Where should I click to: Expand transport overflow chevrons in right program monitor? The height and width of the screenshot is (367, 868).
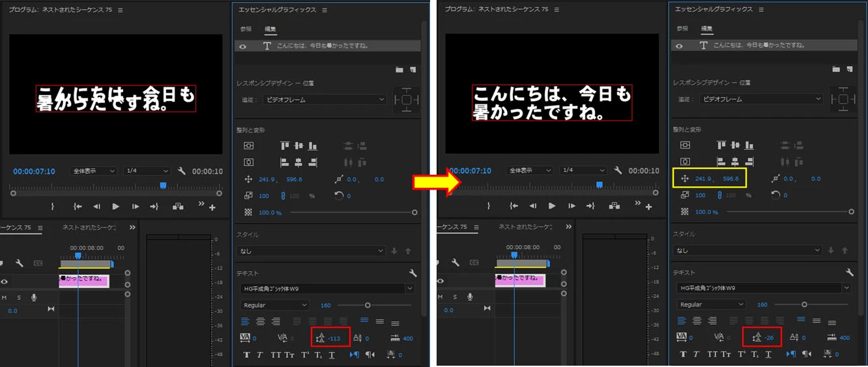pos(638,203)
